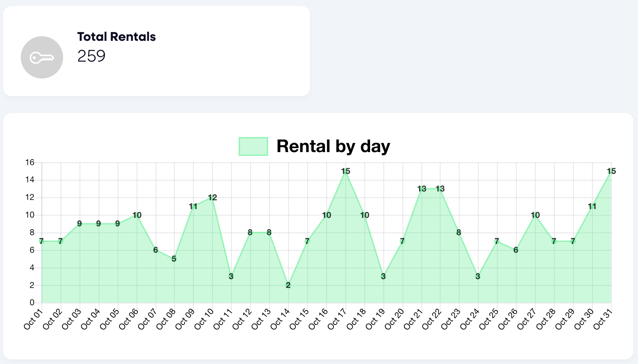The width and height of the screenshot is (638, 364).
Task: Toggle the Rental by day legend swatch
Action: (x=253, y=146)
